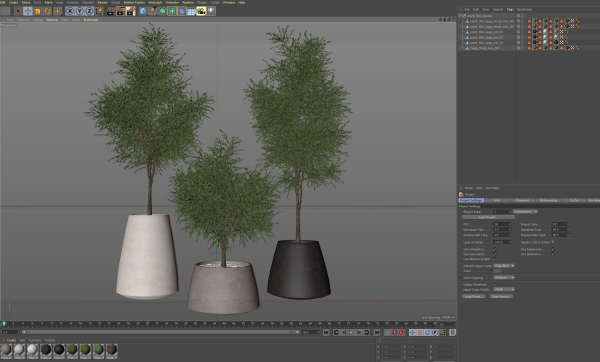Select the spline Pen tool icon
Screen dimensions: 600x362
coord(153,11)
